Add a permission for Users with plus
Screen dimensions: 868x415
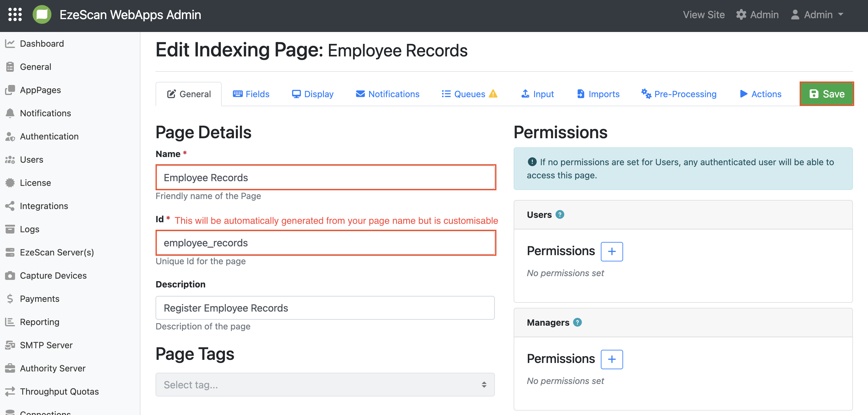611,251
